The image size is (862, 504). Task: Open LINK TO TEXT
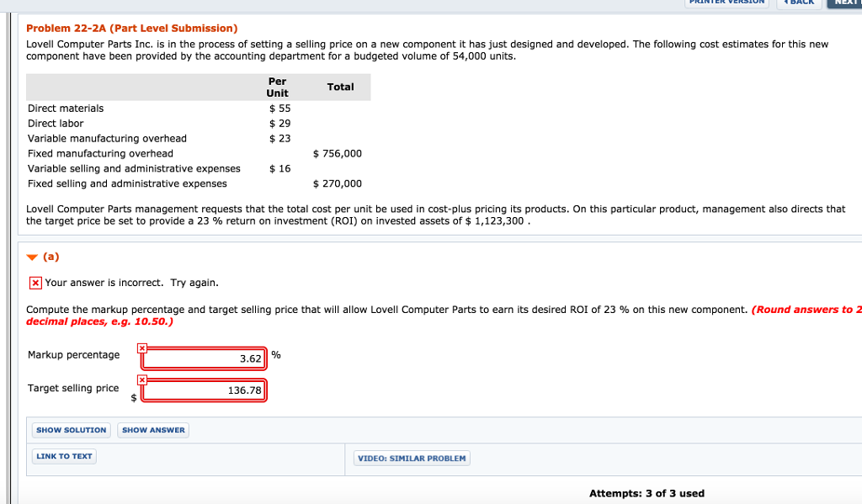[x=63, y=456]
